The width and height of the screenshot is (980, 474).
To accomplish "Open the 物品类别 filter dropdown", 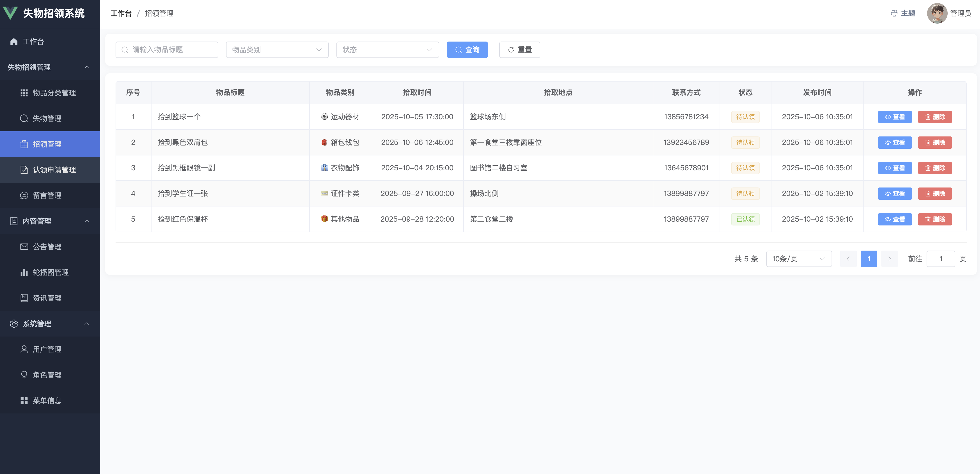I will click(x=277, y=50).
